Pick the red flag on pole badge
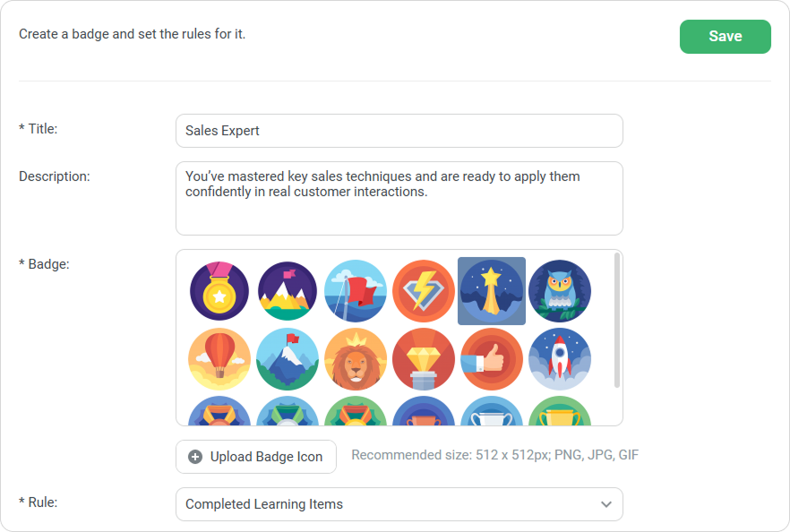The height and width of the screenshot is (532, 790). click(356, 291)
